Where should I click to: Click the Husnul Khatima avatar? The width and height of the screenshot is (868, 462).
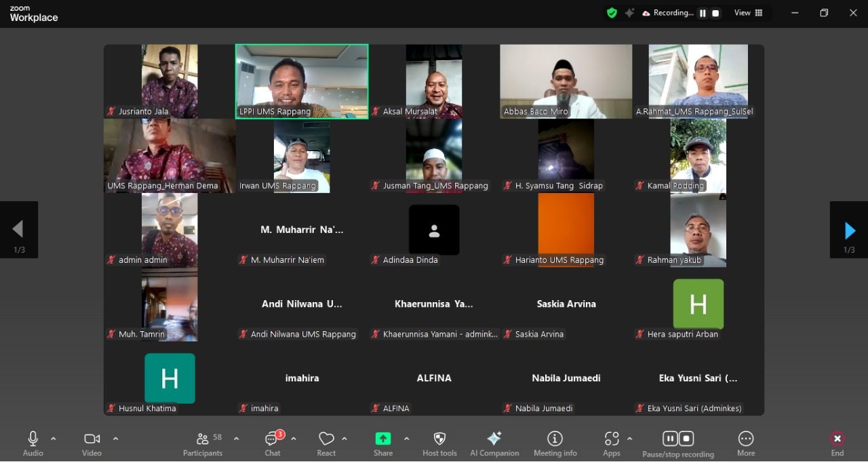click(170, 378)
